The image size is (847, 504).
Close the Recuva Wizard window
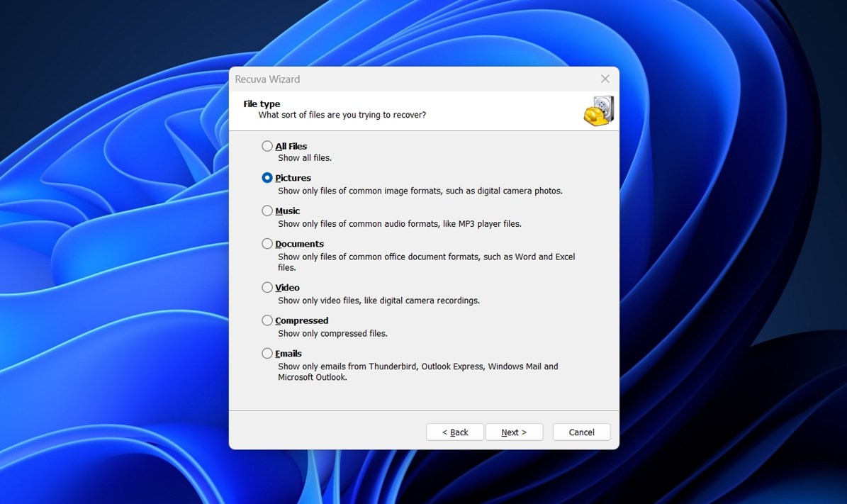605,79
